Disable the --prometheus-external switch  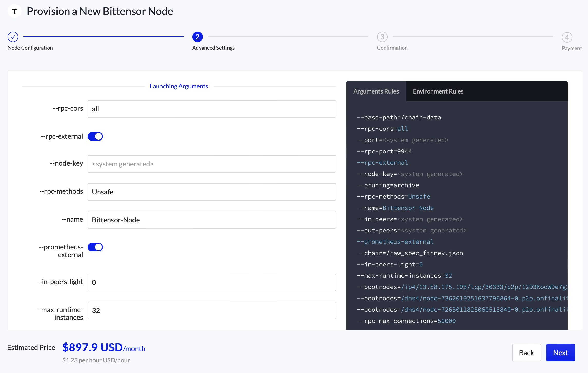95,247
